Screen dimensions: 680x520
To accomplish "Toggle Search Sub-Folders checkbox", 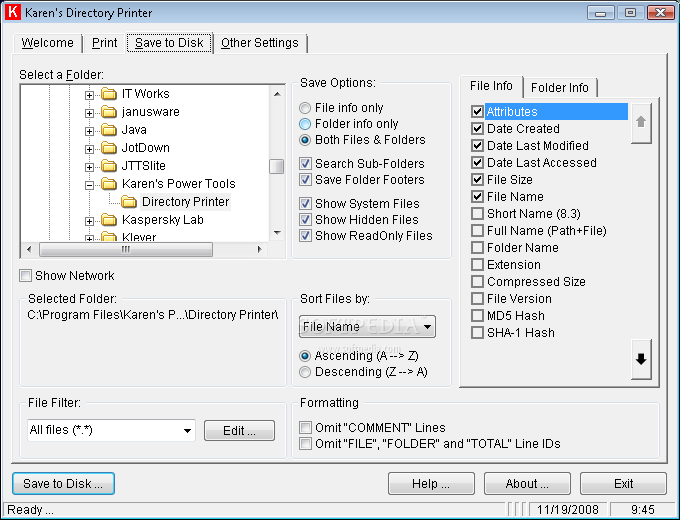I will point(362,164).
